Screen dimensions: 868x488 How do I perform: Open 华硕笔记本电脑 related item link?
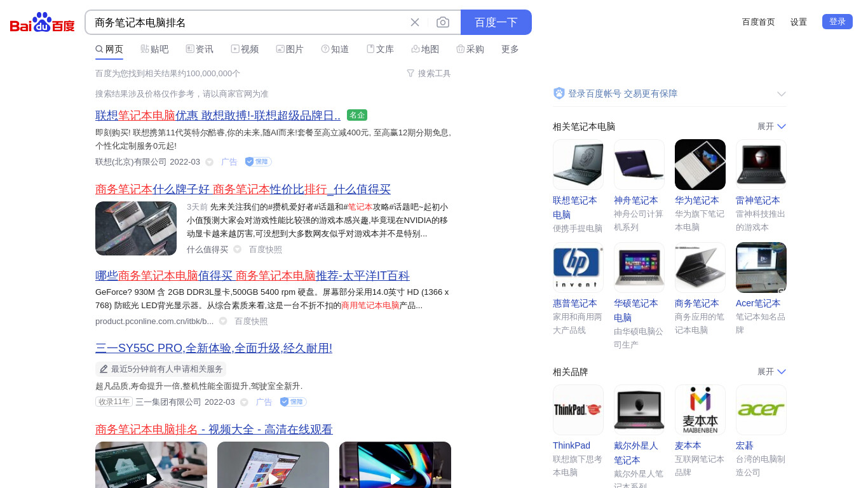tap(636, 310)
